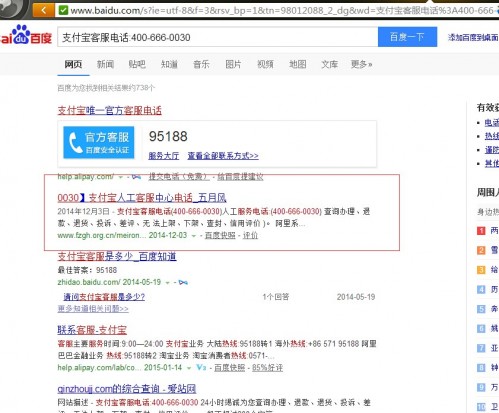
Task: Open the qinzhouj.com的综合查询 result
Action: [127, 389]
